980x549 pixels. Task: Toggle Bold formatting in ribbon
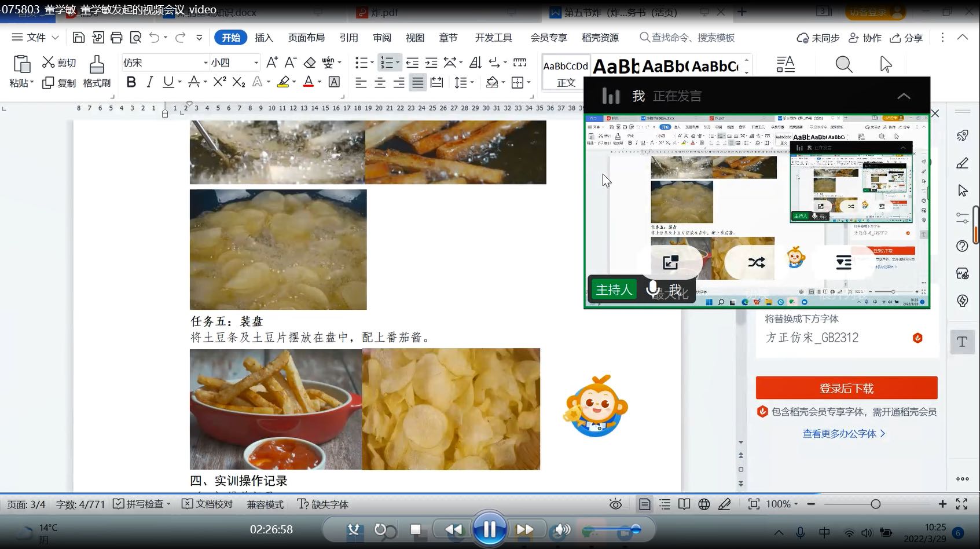(131, 82)
